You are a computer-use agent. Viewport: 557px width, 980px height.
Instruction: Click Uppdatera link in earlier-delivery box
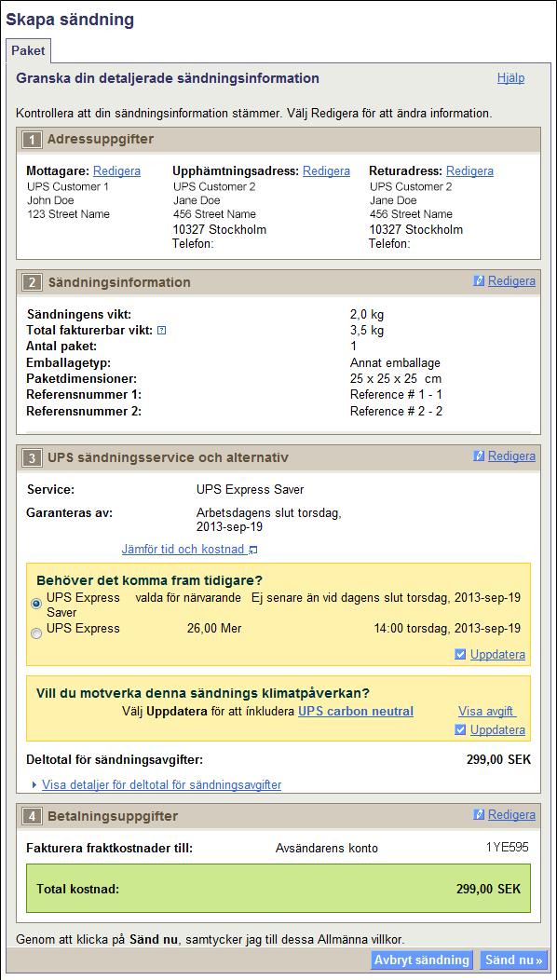pos(497,655)
